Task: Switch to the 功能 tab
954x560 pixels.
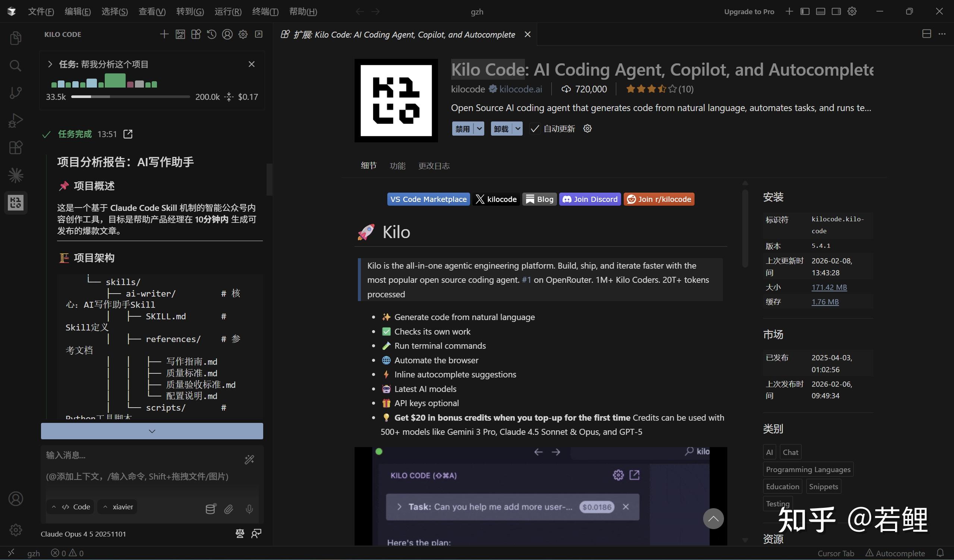Action: coord(397,166)
